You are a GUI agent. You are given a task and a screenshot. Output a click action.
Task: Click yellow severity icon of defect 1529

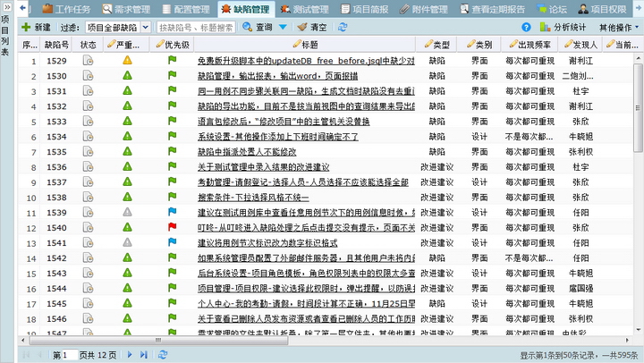click(x=127, y=61)
